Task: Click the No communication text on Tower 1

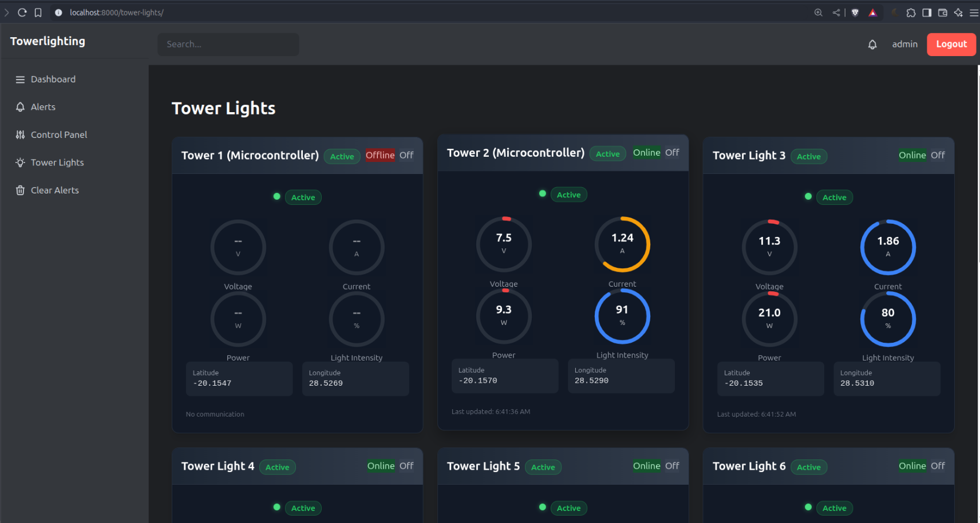Action: point(215,414)
